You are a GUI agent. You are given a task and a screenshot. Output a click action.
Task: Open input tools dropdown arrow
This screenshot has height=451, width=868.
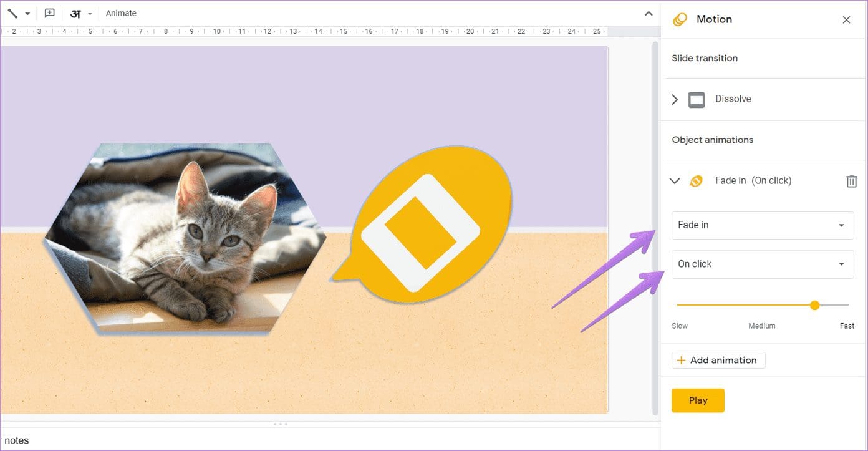coord(90,14)
